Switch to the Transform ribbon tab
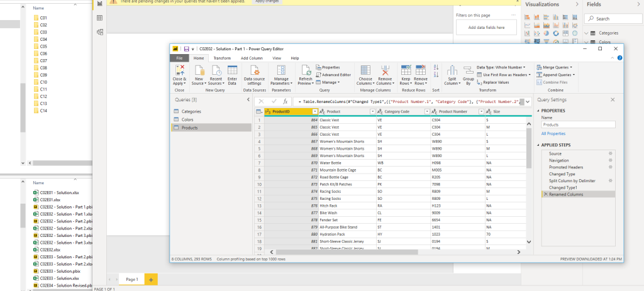The image size is (644, 291). (222, 58)
